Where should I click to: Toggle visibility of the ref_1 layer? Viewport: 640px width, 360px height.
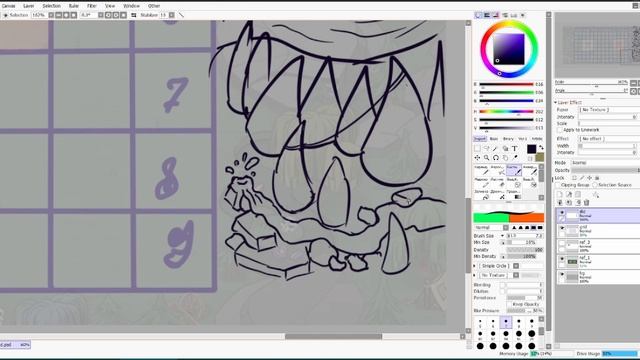(562, 259)
